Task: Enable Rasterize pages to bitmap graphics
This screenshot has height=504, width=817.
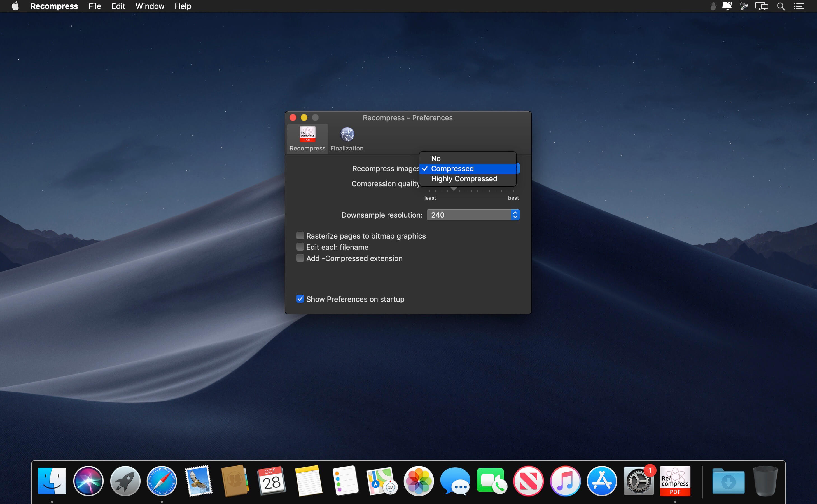Action: [300, 236]
